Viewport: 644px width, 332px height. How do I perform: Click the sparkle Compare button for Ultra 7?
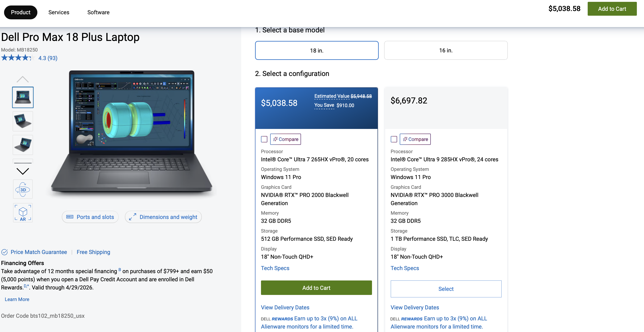click(x=285, y=139)
